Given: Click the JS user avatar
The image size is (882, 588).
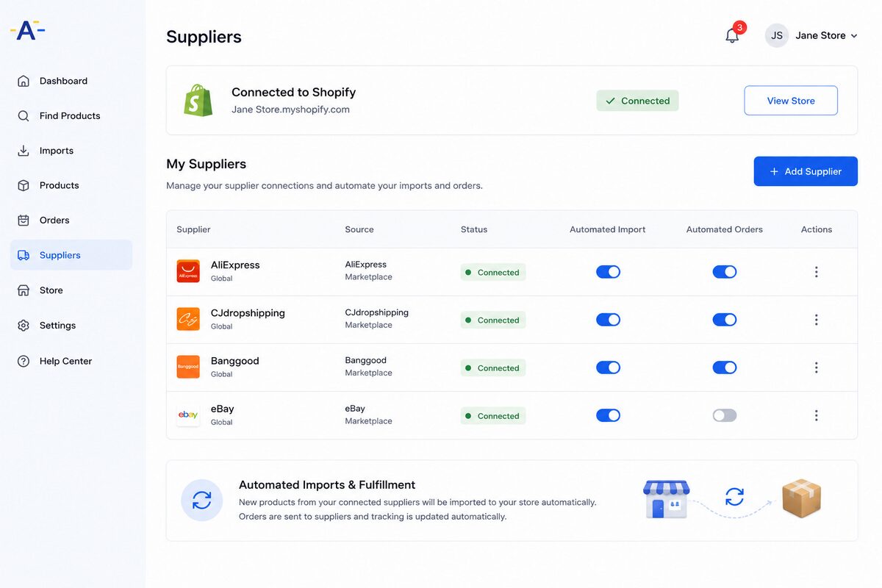Looking at the screenshot, I should coord(777,35).
